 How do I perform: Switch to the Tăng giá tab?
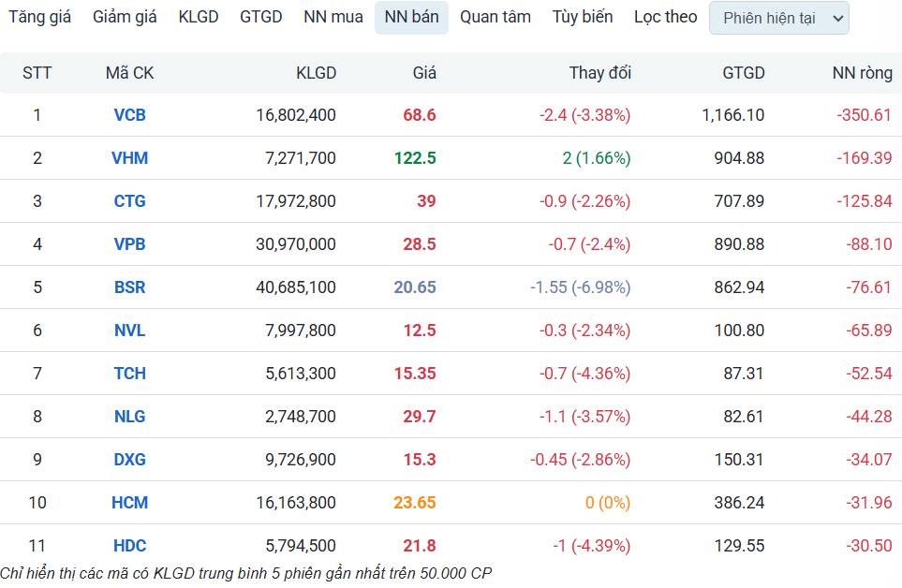(x=40, y=17)
